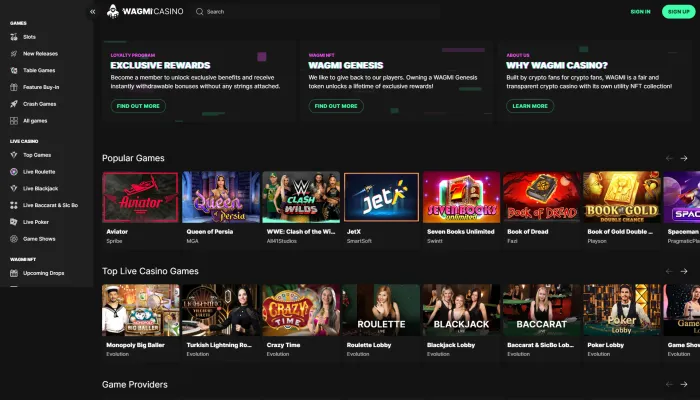Click the search magnifier icon
The height and width of the screenshot is (400, 700).
point(200,12)
